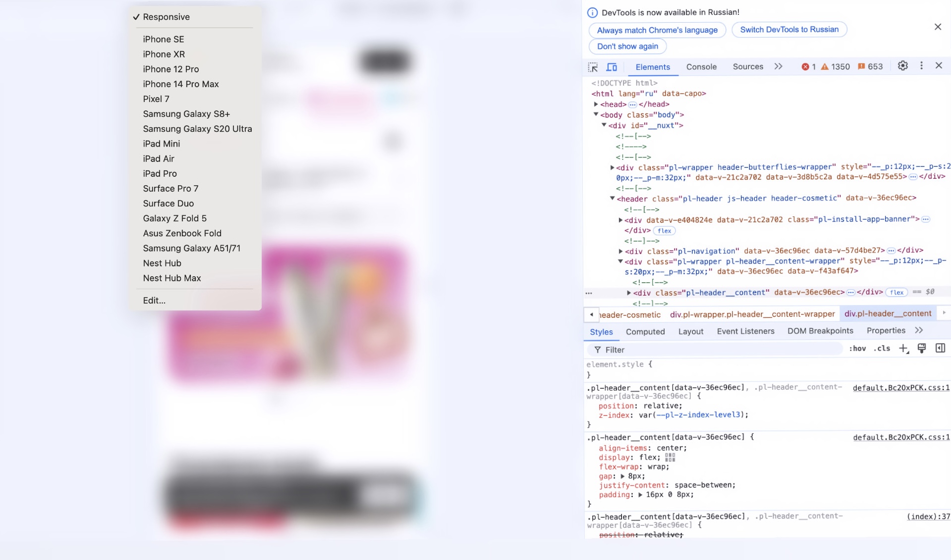The width and height of the screenshot is (951, 560).
Task: Toggle the :hov element state button
Action: tap(857, 349)
